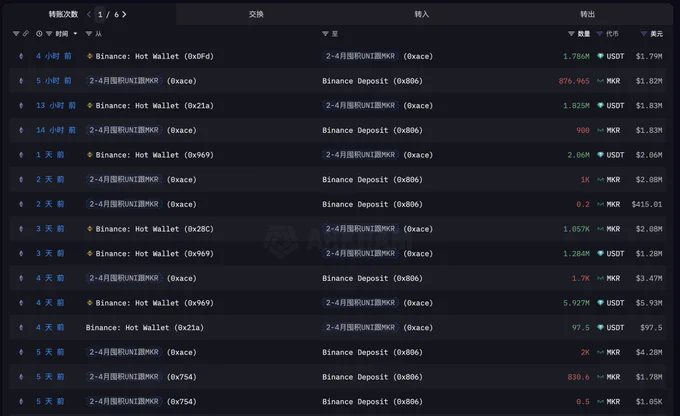Screen dimensions: 680x416
Task: Open Binance: Hot Wallet (0xDFd) entity
Action: 154,56
